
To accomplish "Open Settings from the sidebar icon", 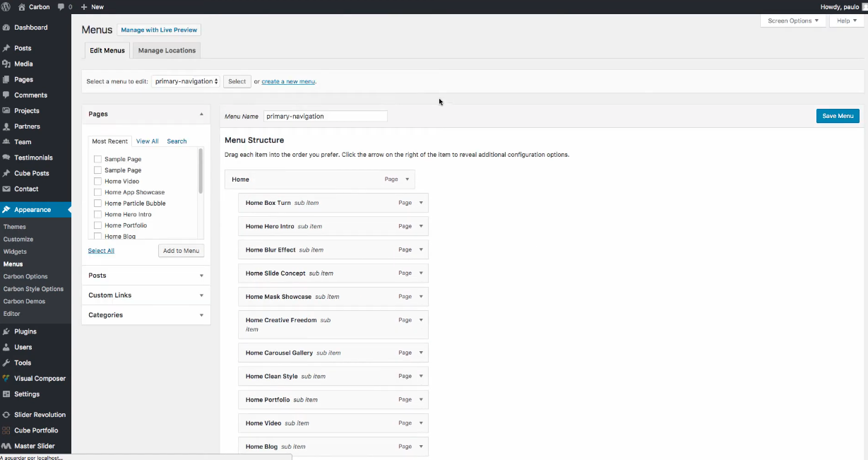I will click(6, 394).
